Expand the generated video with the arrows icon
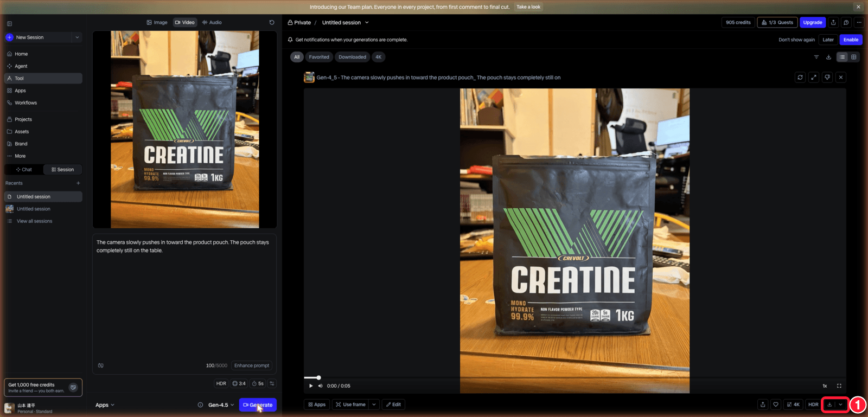Image resolution: width=868 pixels, height=417 pixels. point(814,78)
